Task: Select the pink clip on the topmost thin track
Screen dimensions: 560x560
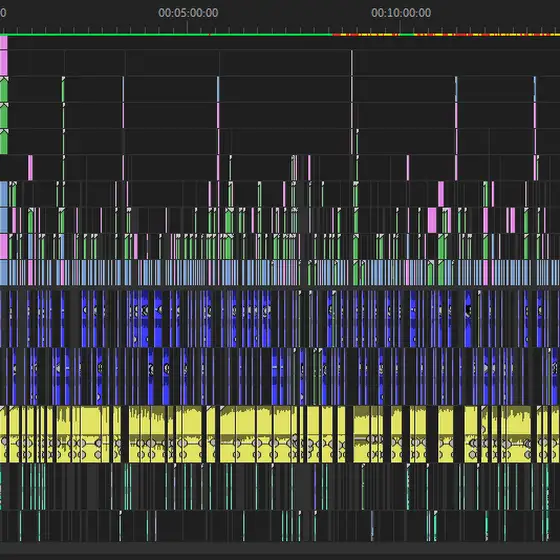Action: (4, 42)
